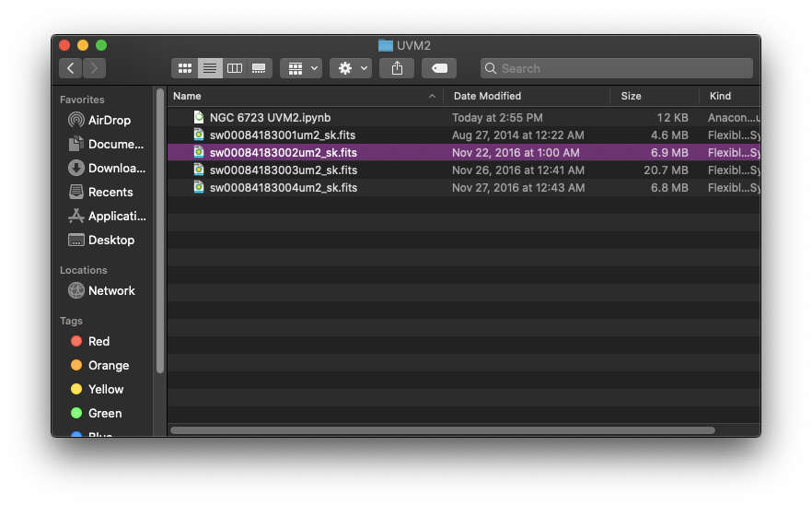
Task: Select the Green tag
Action: (97, 413)
